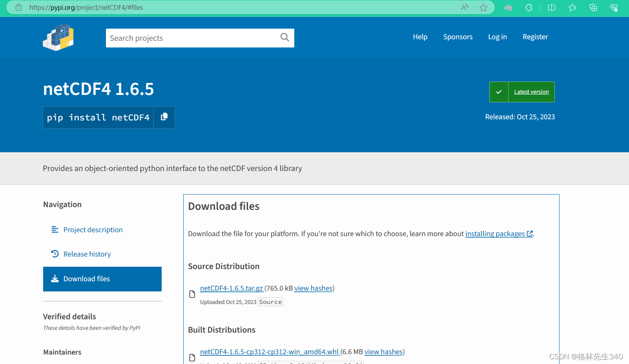Image resolution: width=629 pixels, height=364 pixels.
Task: Copy pip install command to clipboard
Action: click(164, 117)
